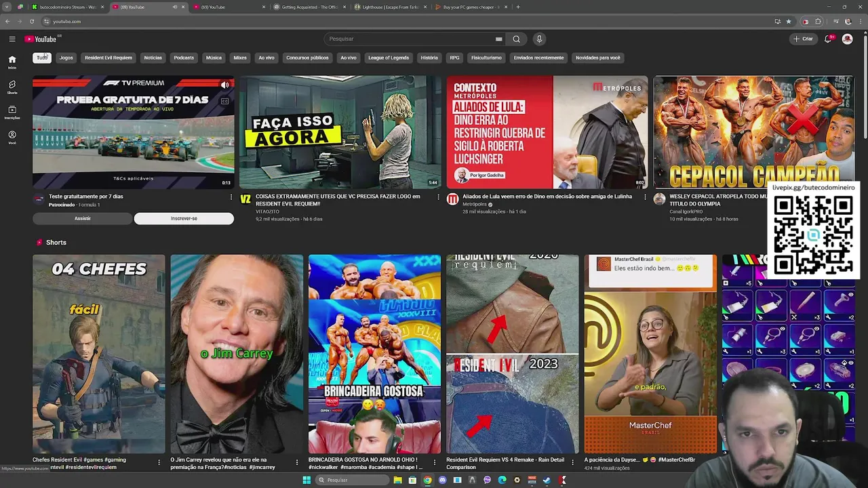Go back in the browser

[7, 21]
